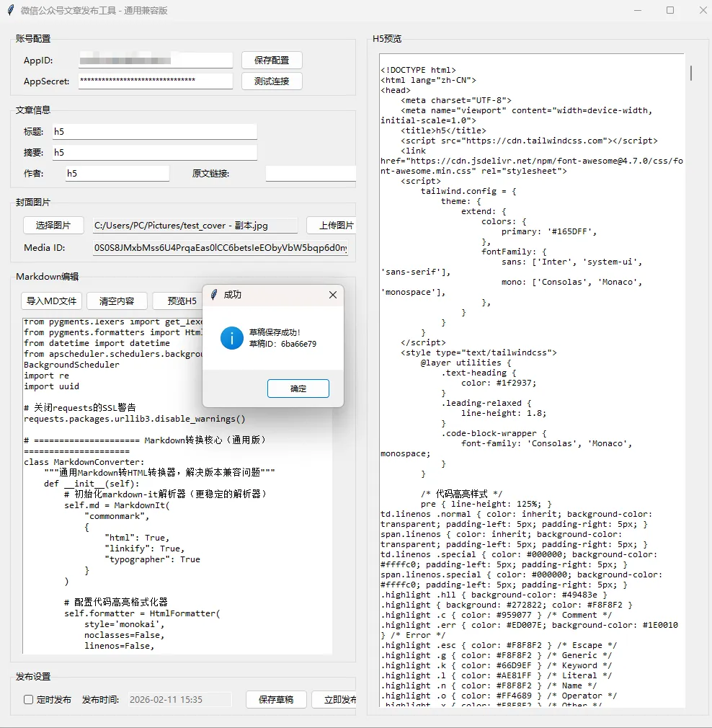Focus the AppSecret password field
Viewport: 712px width, 728px height.
point(156,81)
